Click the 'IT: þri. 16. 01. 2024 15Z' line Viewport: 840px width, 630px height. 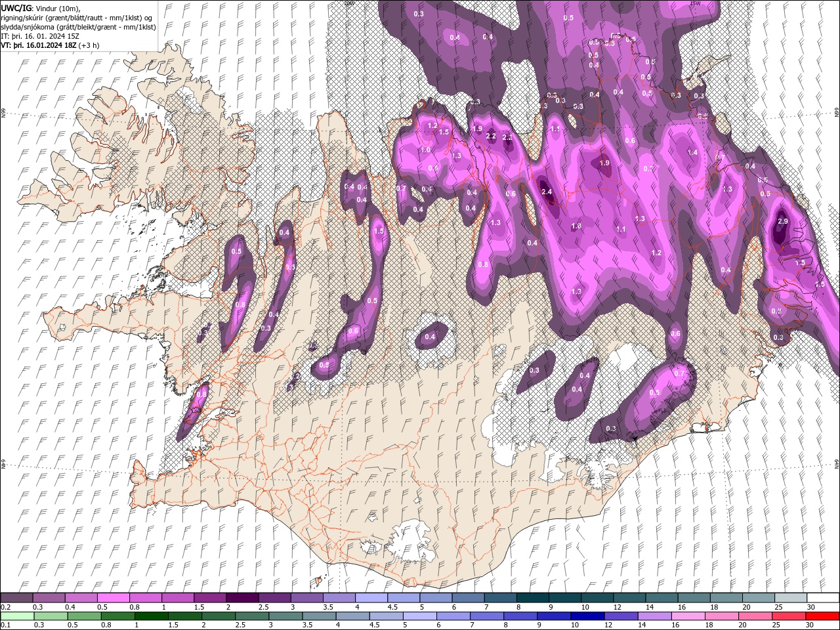[39, 35]
